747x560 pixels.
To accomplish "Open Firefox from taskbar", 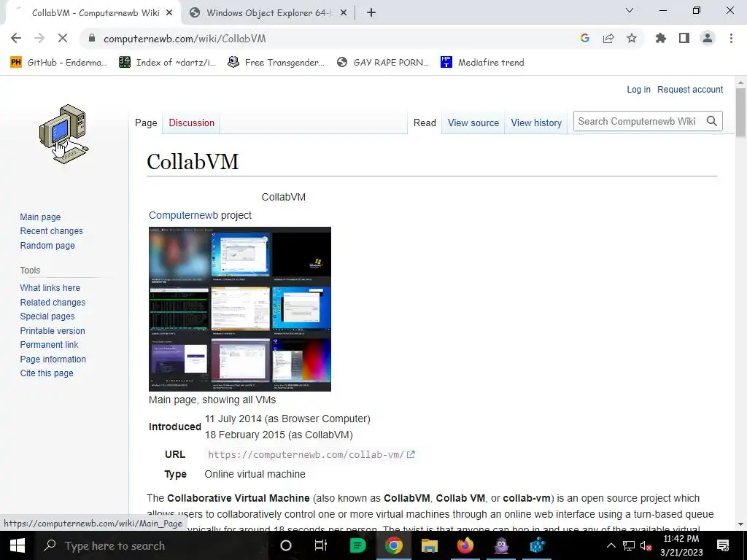I will 465,545.
